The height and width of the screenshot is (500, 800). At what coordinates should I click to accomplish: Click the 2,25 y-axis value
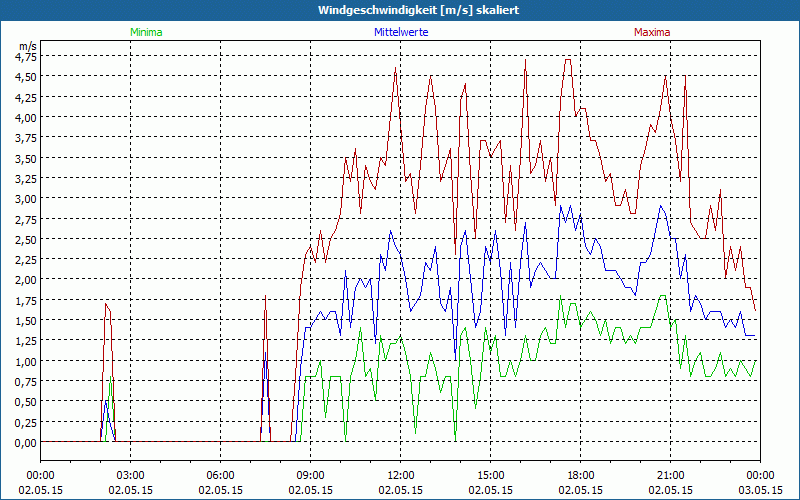tap(26, 260)
